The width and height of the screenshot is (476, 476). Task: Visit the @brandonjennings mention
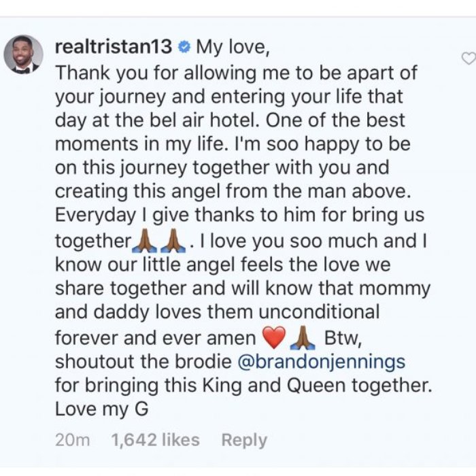[x=322, y=362]
